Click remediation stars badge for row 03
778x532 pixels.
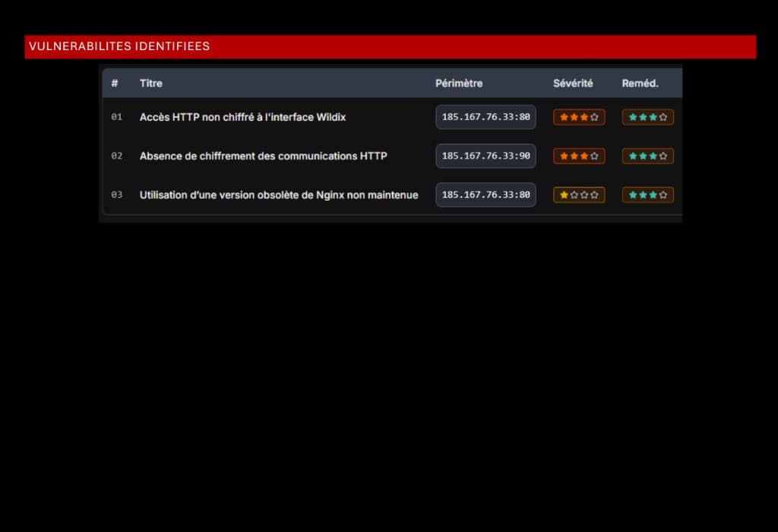click(x=647, y=195)
